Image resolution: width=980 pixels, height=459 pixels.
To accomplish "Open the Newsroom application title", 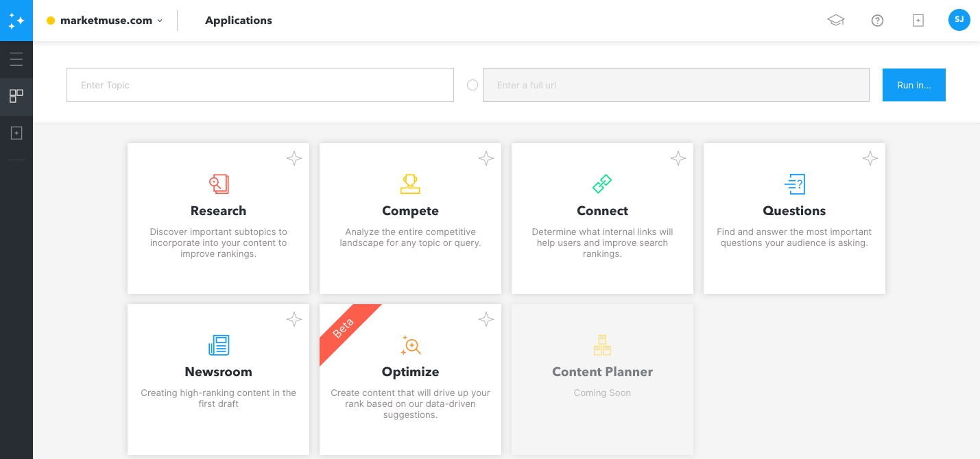I will pyautogui.click(x=218, y=372).
